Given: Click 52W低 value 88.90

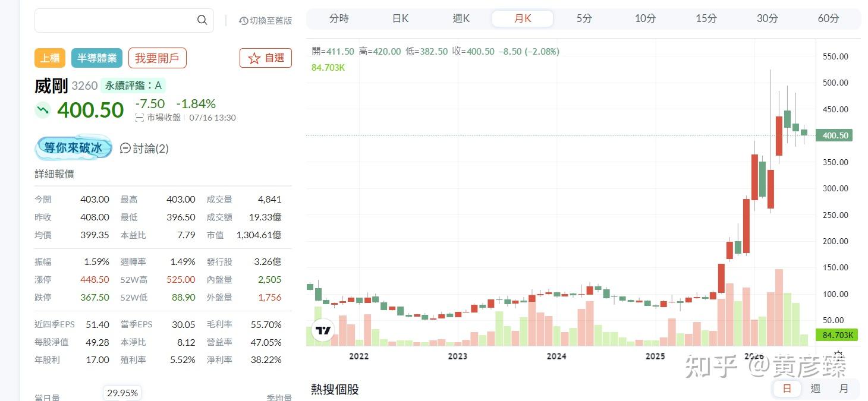Looking at the screenshot, I should (183, 297).
